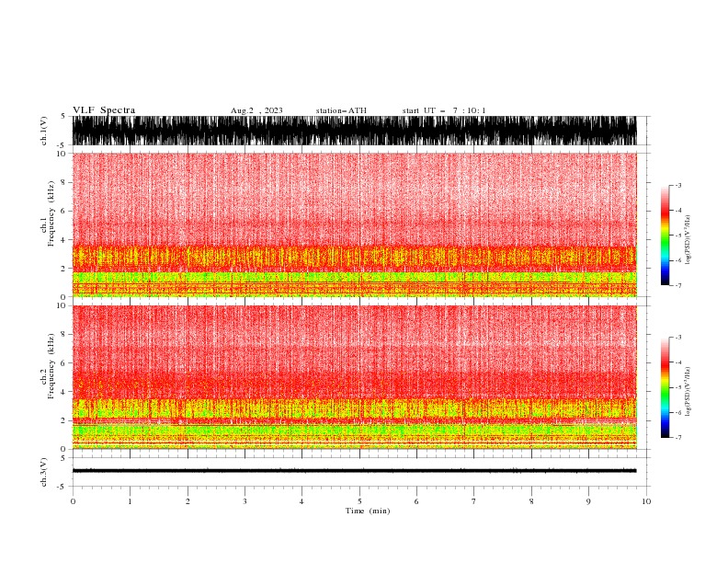Click the ch.2 color bar's log(PSD) unit label
Viewport: 728px width, 563px height.
pyautogui.click(x=688, y=392)
